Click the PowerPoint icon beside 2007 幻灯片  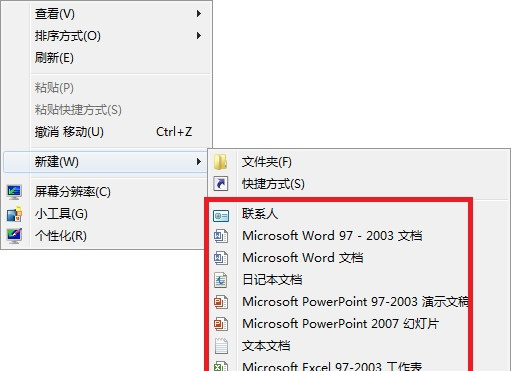pyautogui.click(x=221, y=324)
